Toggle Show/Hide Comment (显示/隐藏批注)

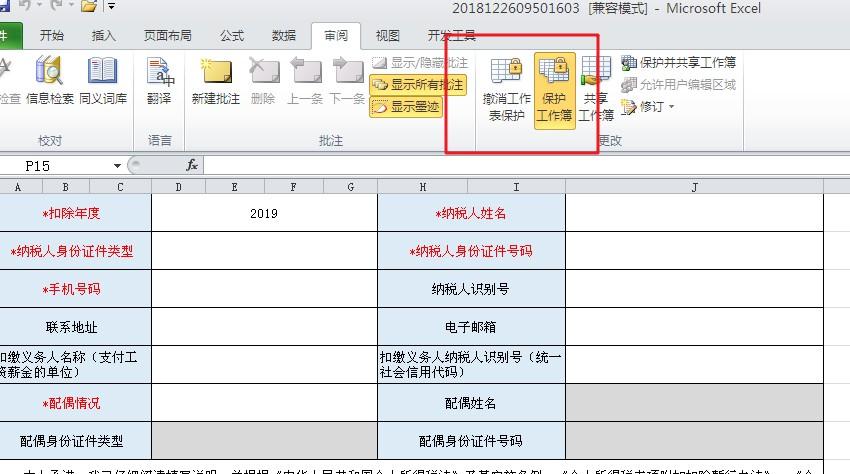click(420, 62)
